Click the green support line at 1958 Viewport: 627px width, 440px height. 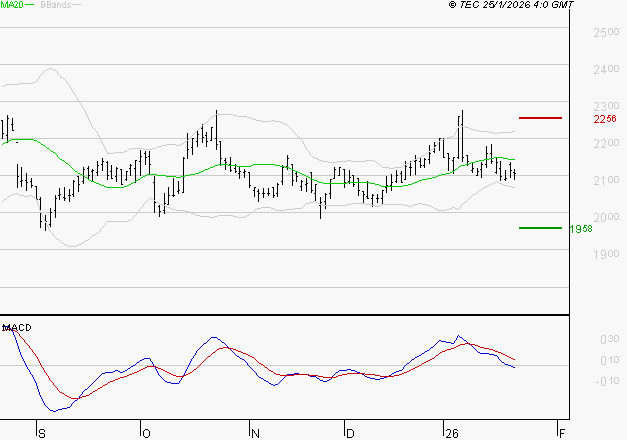click(x=540, y=228)
